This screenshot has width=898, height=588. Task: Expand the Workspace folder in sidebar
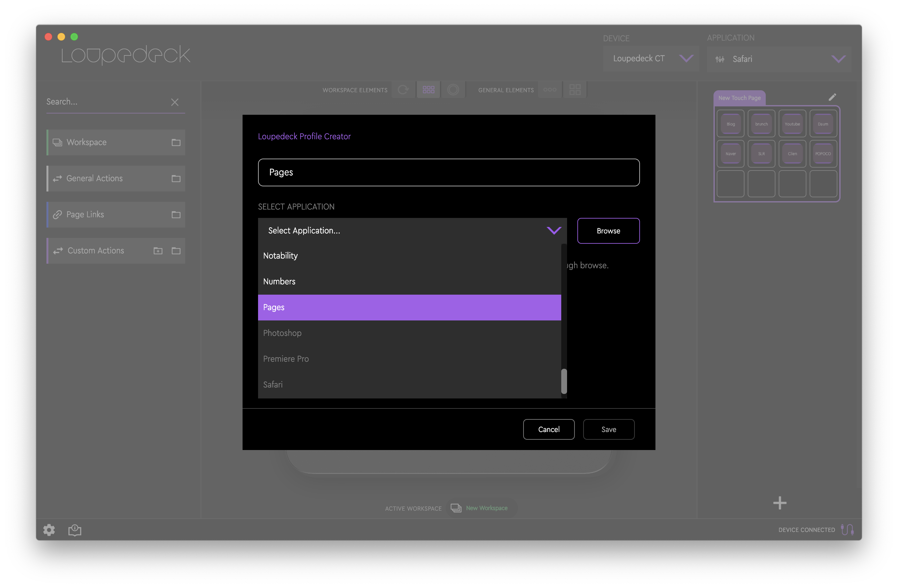click(176, 142)
